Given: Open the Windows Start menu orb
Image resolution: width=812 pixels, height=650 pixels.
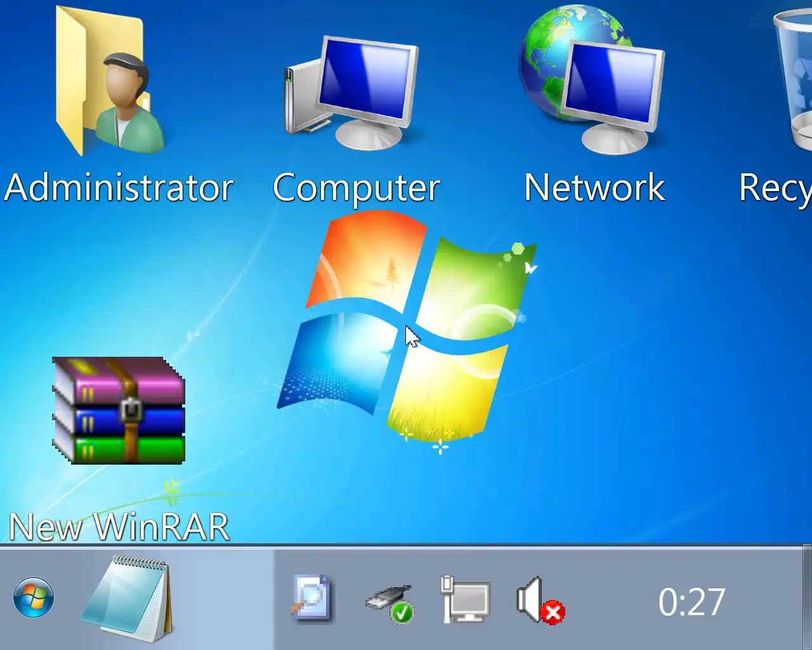Looking at the screenshot, I should click(x=34, y=597).
